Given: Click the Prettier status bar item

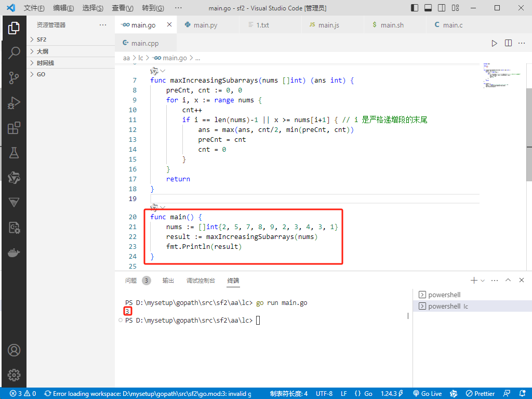Looking at the screenshot, I should [x=480, y=394].
